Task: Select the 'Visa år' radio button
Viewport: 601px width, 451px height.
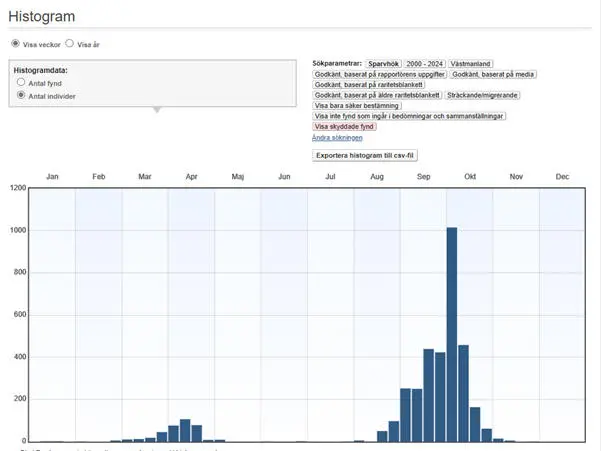Action: point(69,44)
